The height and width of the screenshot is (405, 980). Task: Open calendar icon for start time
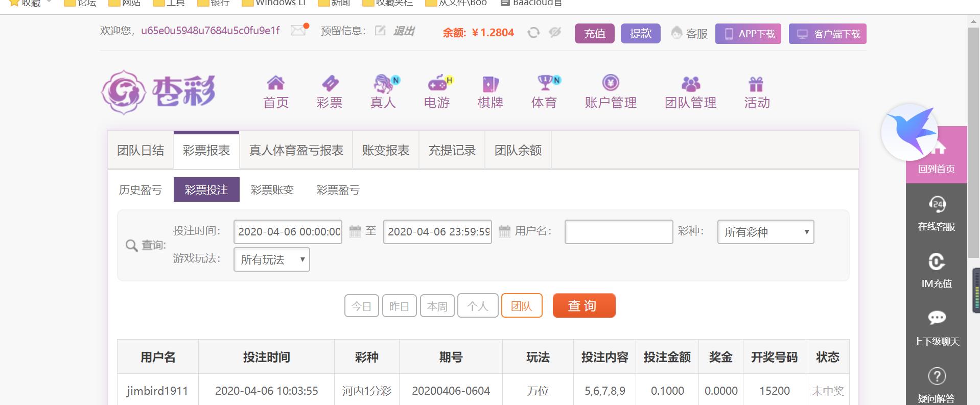pyautogui.click(x=355, y=231)
